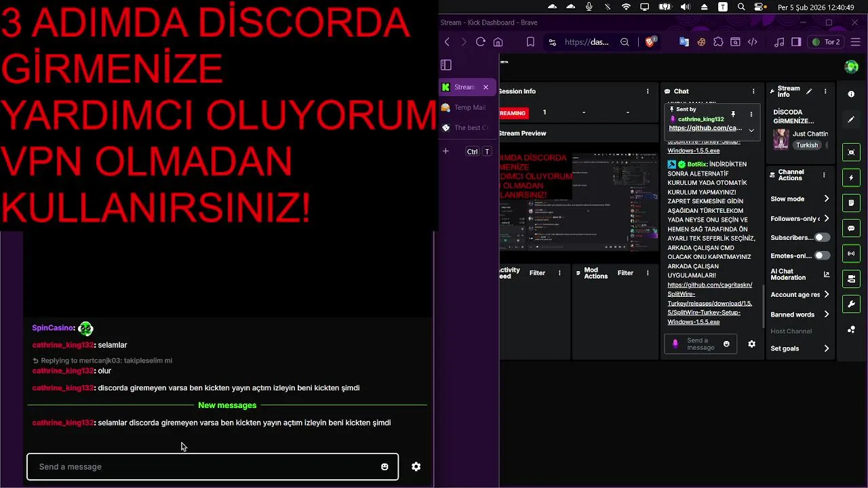Open pinned github.com link

[x=705, y=128]
